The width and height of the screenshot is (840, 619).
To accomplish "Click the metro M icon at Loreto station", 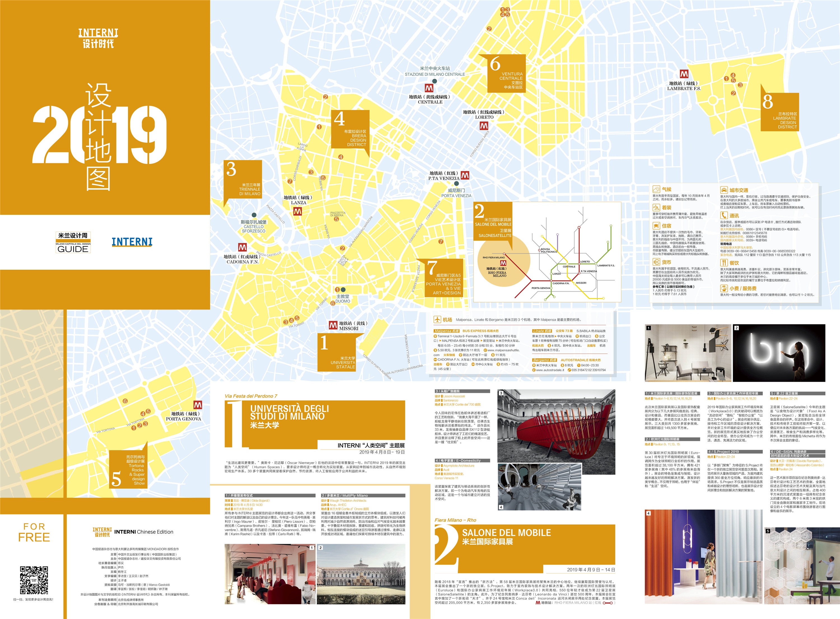I will (x=484, y=126).
